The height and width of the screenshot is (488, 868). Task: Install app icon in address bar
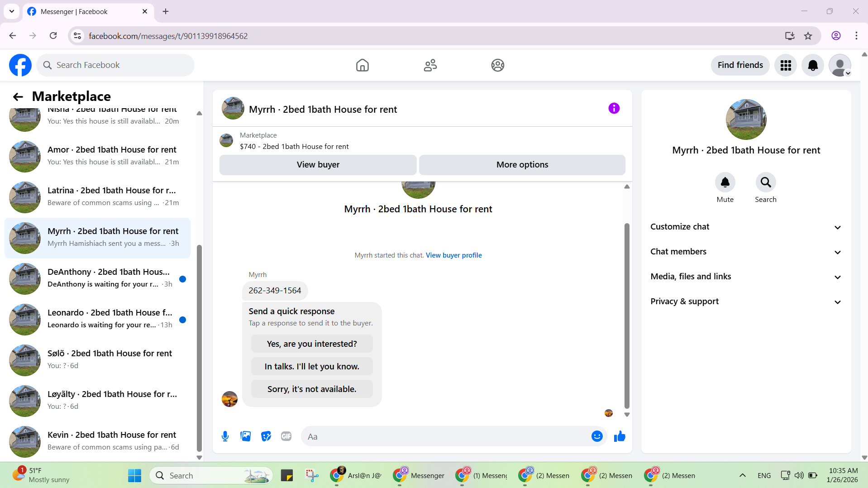click(x=790, y=36)
